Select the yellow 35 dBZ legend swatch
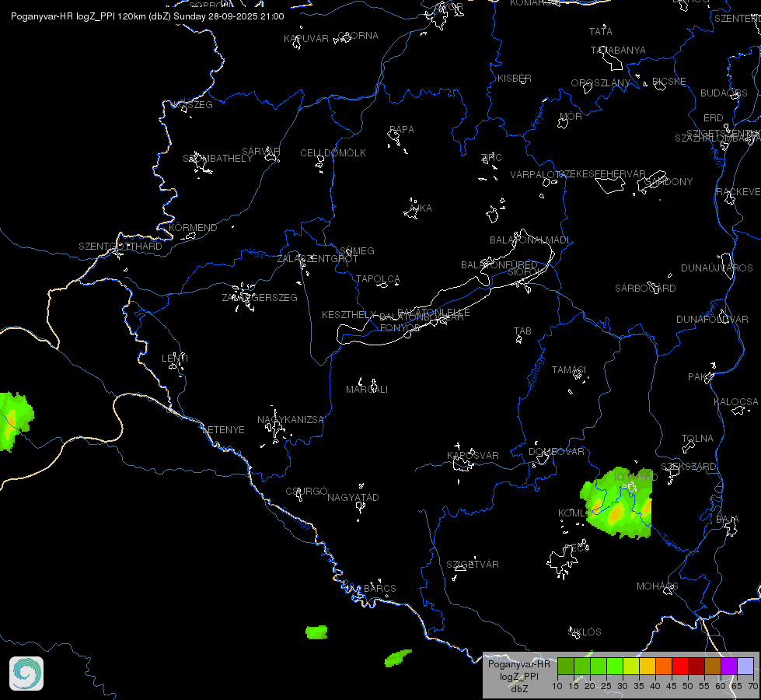Viewport: 761px width, 700px height. [648, 666]
